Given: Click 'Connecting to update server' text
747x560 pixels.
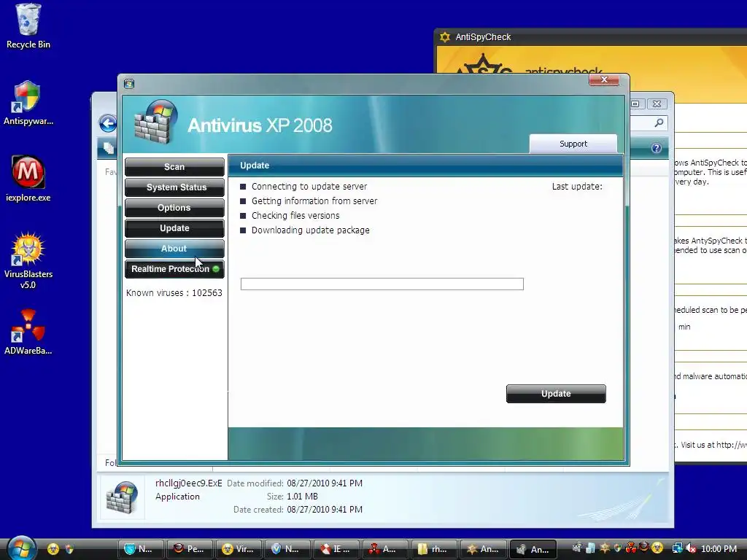Looking at the screenshot, I should [309, 187].
